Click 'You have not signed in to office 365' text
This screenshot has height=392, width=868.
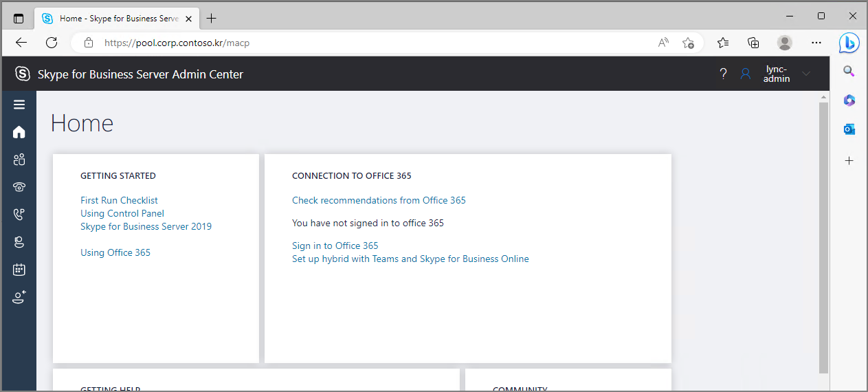(368, 223)
